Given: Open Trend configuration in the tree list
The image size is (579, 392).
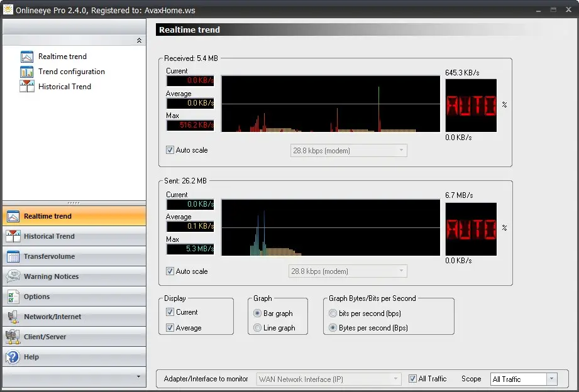Looking at the screenshot, I should click(x=72, y=72).
